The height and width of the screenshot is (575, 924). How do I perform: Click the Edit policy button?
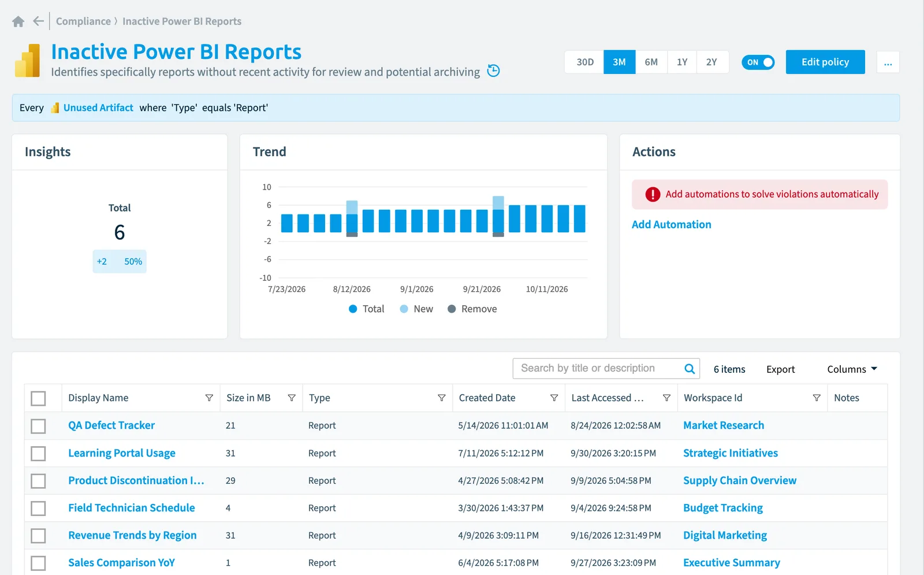point(825,62)
